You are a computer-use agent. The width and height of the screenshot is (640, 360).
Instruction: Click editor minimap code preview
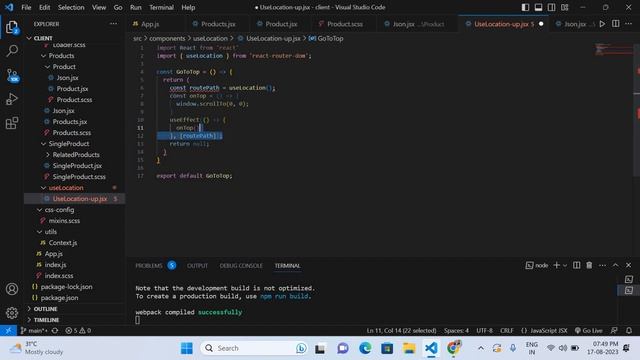(613, 50)
